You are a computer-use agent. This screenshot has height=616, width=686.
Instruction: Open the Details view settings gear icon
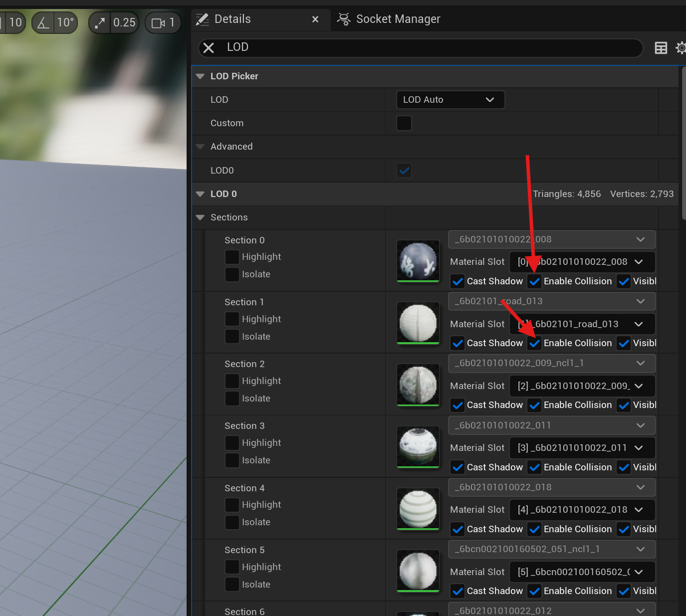(681, 48)
